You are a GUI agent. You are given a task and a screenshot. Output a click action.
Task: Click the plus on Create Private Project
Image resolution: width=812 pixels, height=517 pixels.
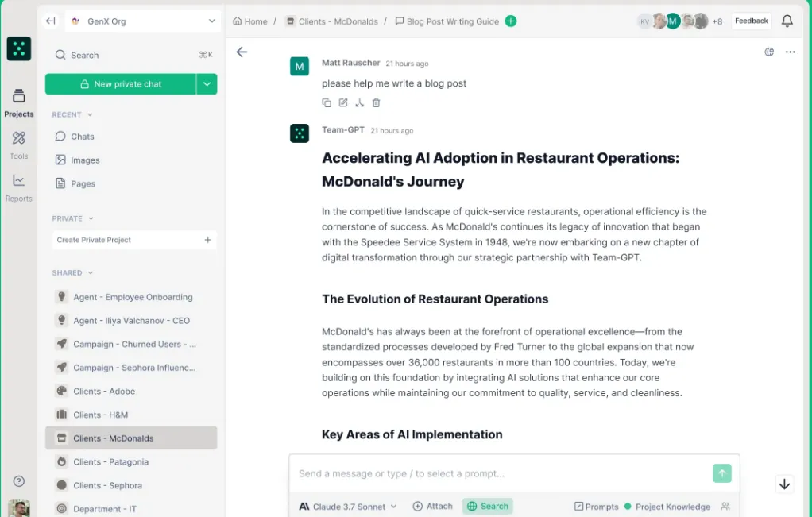click(x=207, y=240)
